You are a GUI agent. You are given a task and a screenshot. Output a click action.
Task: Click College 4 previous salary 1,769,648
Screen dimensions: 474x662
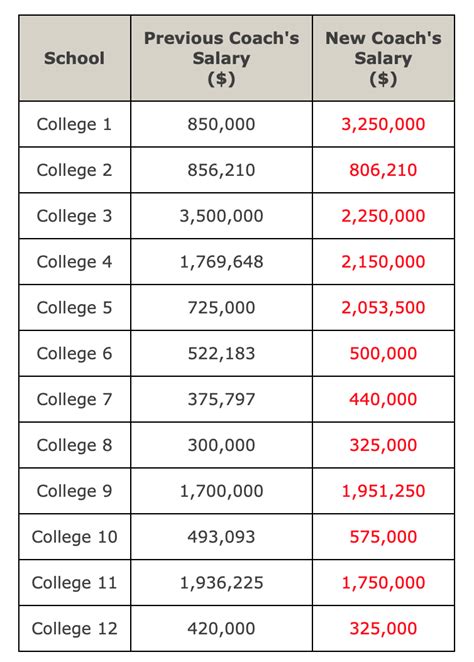pyautogui.click(x=222, y=262)
